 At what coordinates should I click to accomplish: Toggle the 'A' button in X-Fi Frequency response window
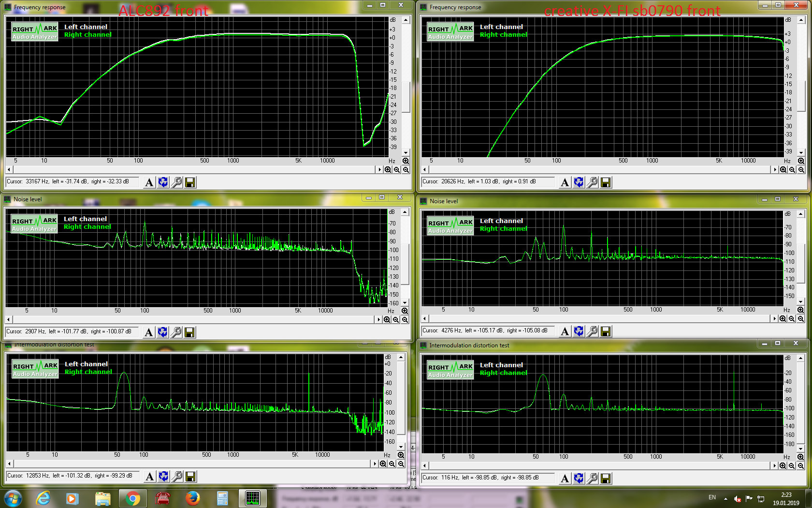[565, 182]
